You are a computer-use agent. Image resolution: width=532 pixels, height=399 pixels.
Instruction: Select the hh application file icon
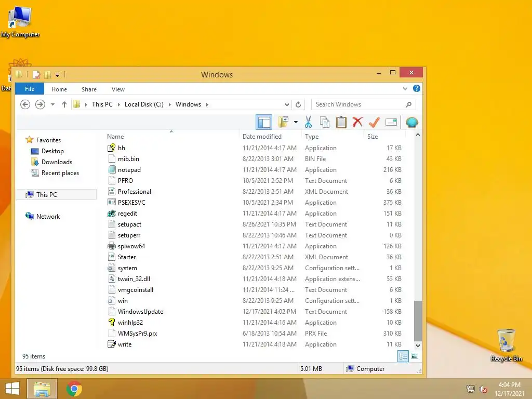pyautogui.click(x=112, y=148)
